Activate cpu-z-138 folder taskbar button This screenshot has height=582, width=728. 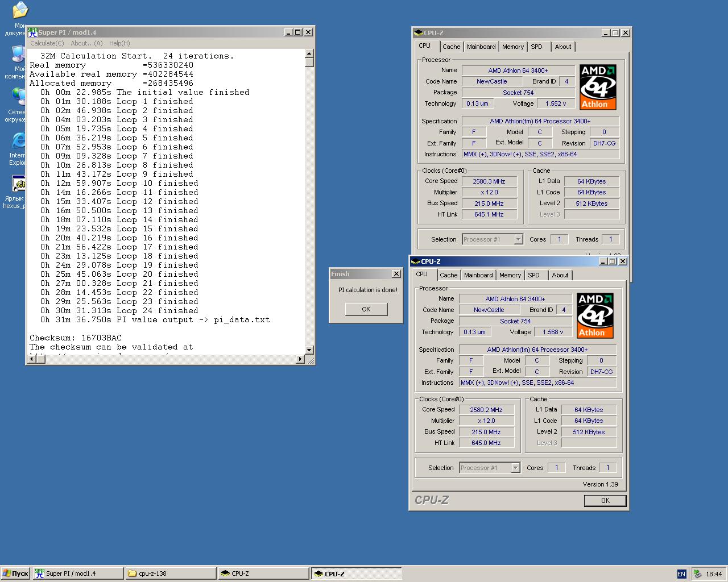coord(171,573)
